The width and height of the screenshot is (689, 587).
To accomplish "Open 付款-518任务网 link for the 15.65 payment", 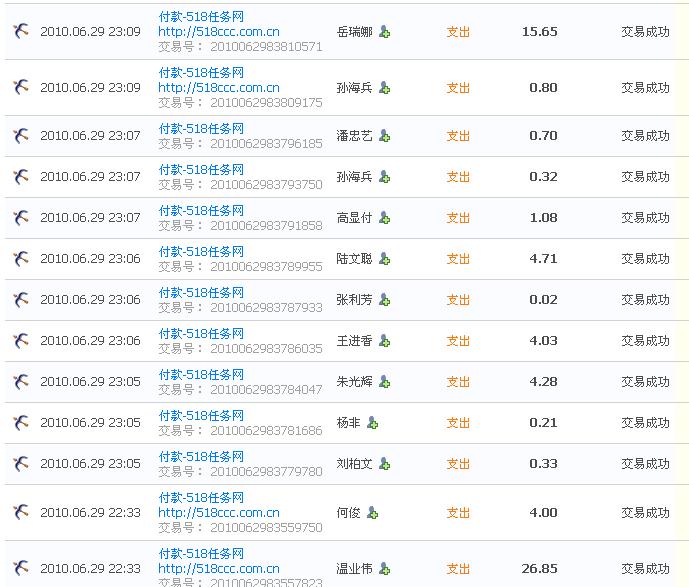I will point(201,17).
